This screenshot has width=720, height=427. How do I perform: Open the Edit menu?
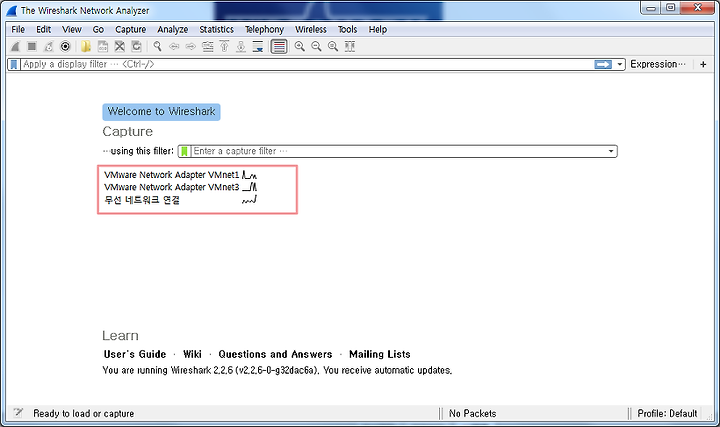pyautogui.click(x=44, y=29)
